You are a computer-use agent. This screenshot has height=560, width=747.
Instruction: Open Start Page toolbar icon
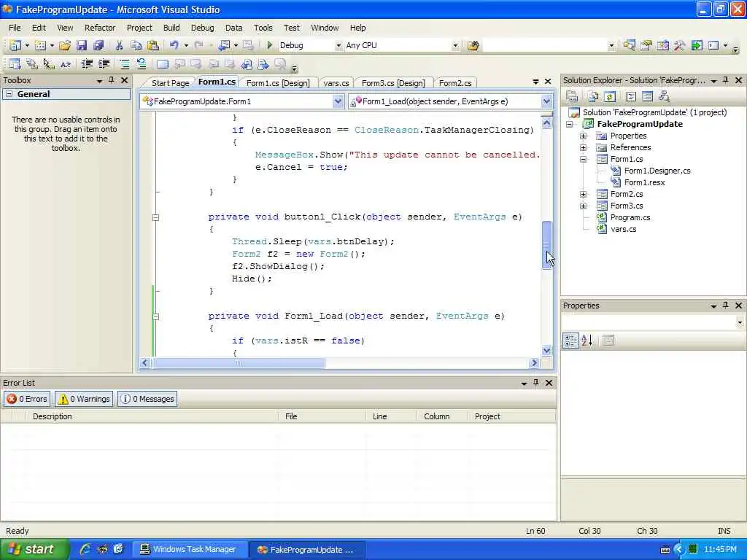[x=697, y=45]
